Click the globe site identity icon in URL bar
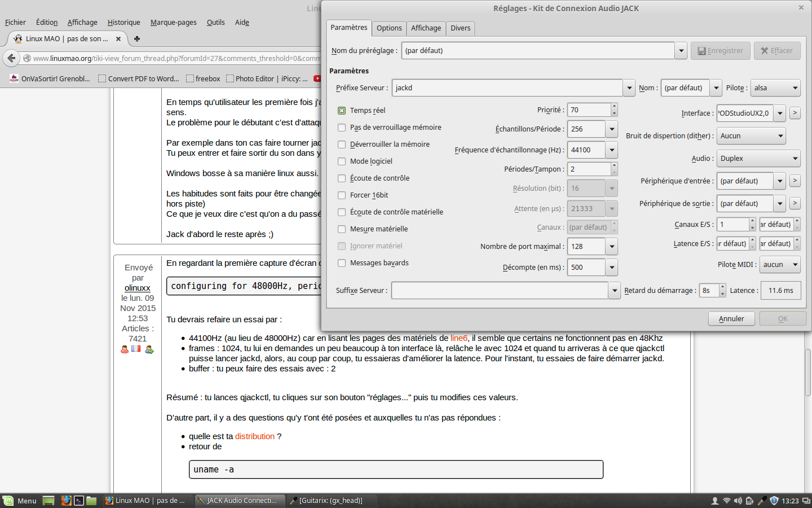The height and width of the screenshot is (508, 812). 27,58
